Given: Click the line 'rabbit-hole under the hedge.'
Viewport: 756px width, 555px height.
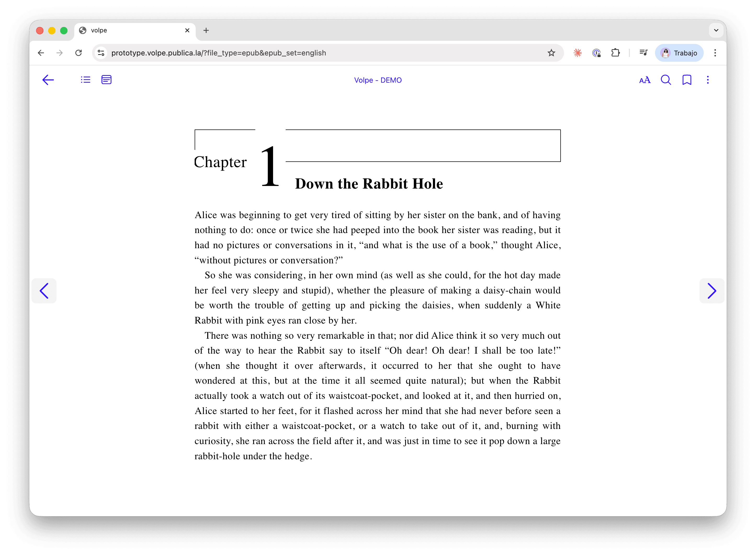Looking at the screenshot, I should tap(253, 456).
